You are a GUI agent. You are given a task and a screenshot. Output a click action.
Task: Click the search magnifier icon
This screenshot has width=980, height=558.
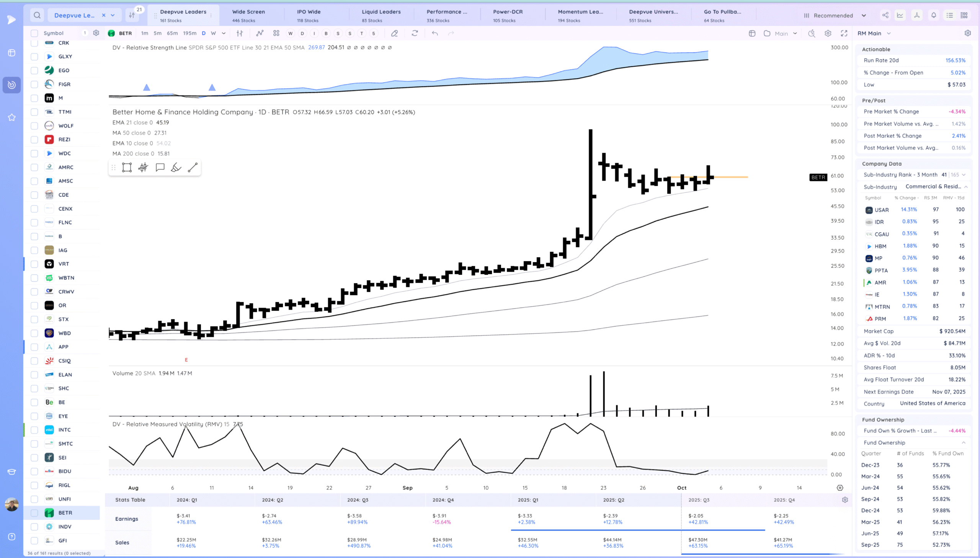37,15
